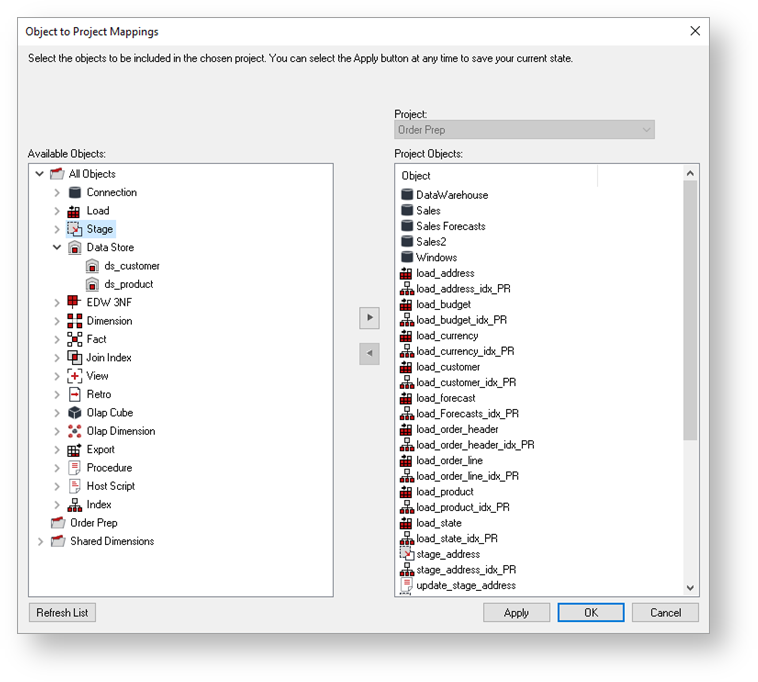758x682 pixels.
Task: Click the Join Index icon
Action: (75, 357)
